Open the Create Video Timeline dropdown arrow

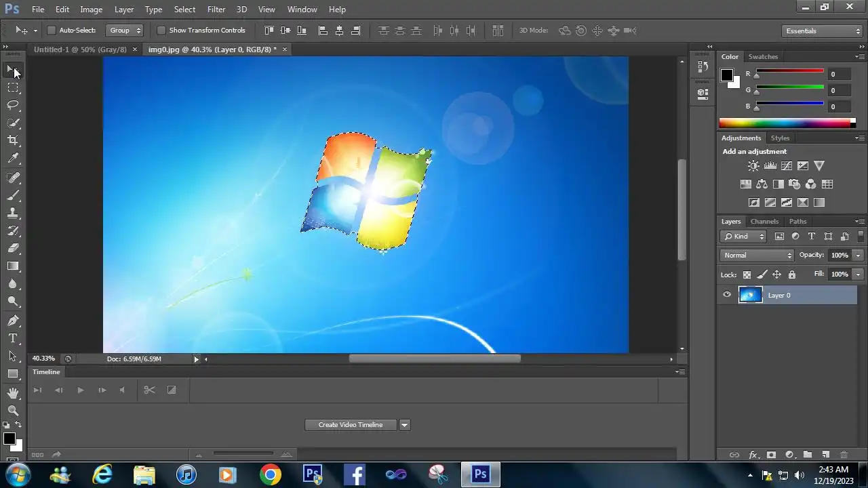[x=405, y=425]
